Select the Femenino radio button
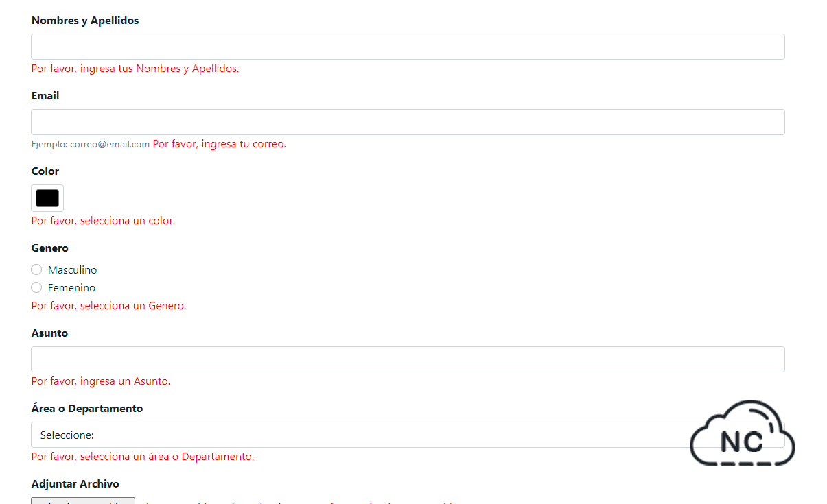The image size is (827, 504). click(36, 287)
